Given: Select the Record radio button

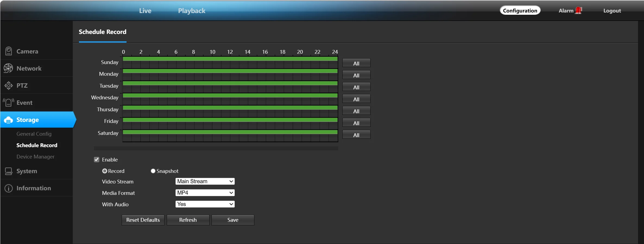Looking at the screenshot, I should click(105, 171).
